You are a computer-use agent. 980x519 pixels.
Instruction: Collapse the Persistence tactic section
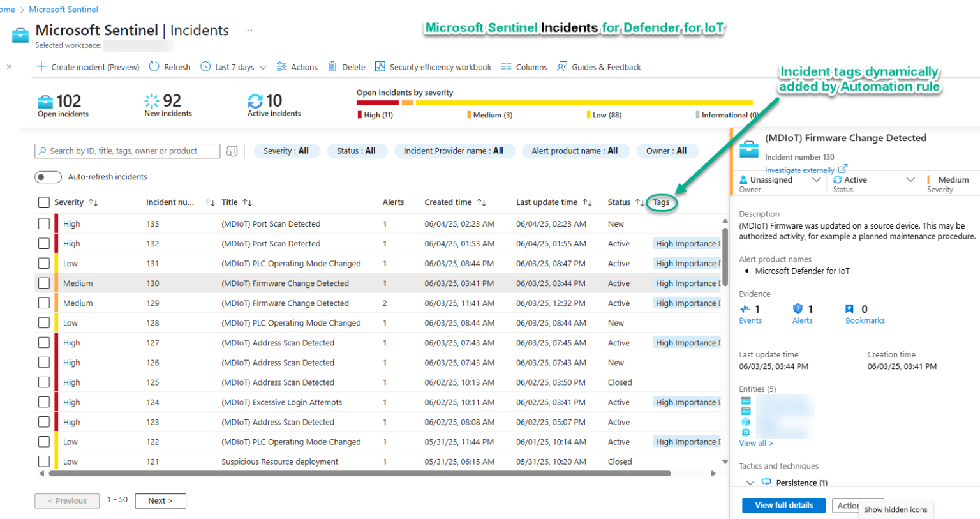(750, 483)
